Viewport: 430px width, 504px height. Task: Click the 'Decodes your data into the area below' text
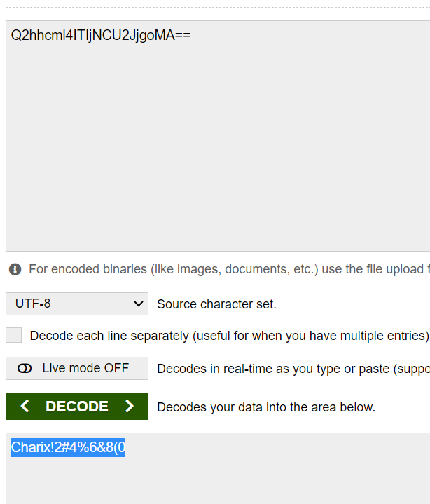[x=265, y=407]
